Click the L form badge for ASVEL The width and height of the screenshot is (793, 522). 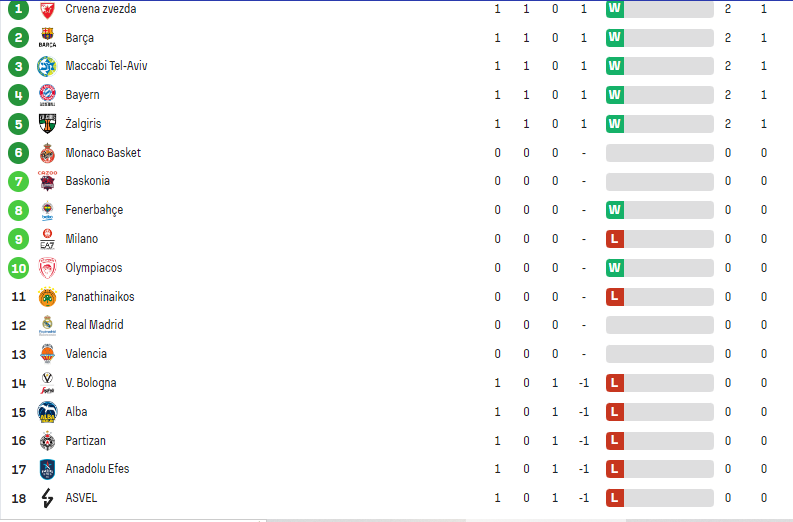coord(614,498)
